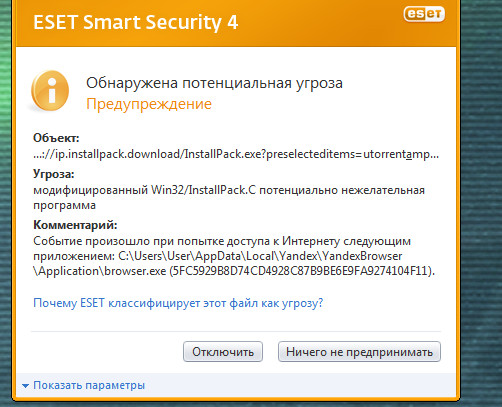Click the Комментарий label

[75, 225]
